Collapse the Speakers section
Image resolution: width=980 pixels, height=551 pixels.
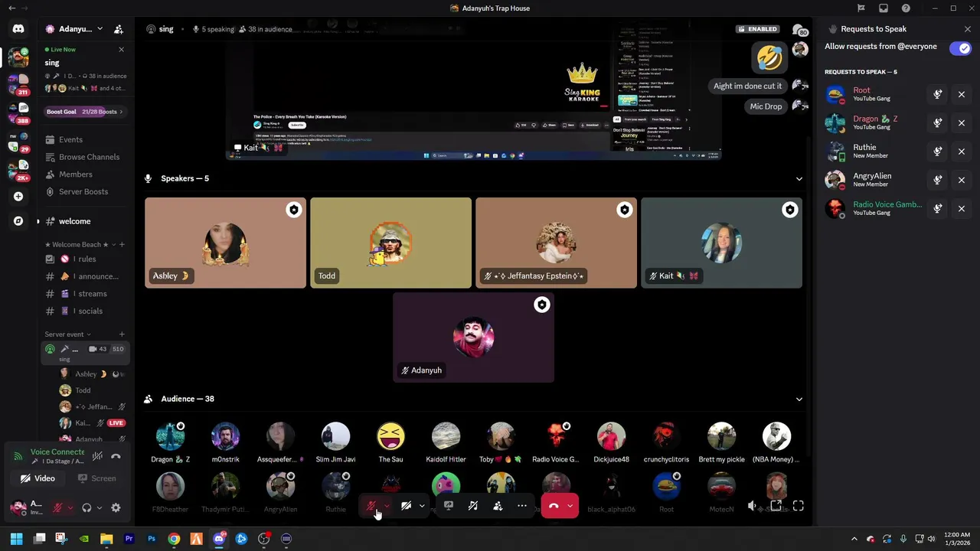click(799, 179)
